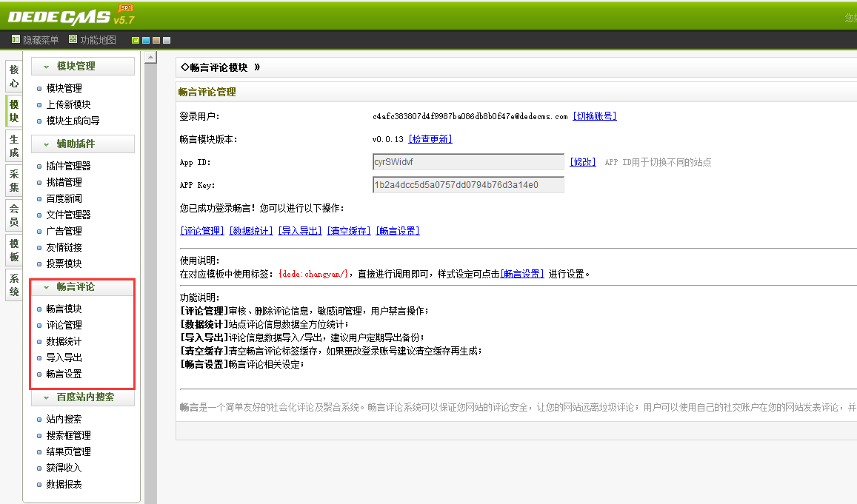Open 评论管理 in the sidebar menu
The width and height of the screenshot is (857, 504).
click(x=64, y=325)
